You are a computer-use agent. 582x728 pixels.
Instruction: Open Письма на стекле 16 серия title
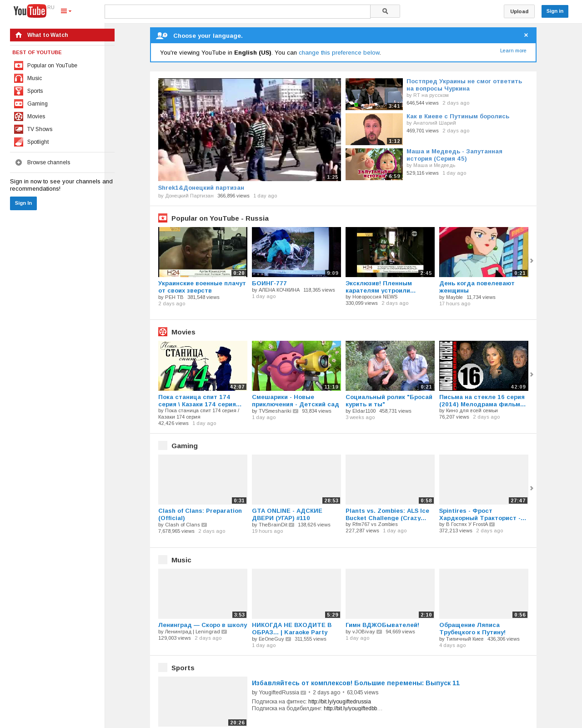pyautogui.click(x=482, y=401)
